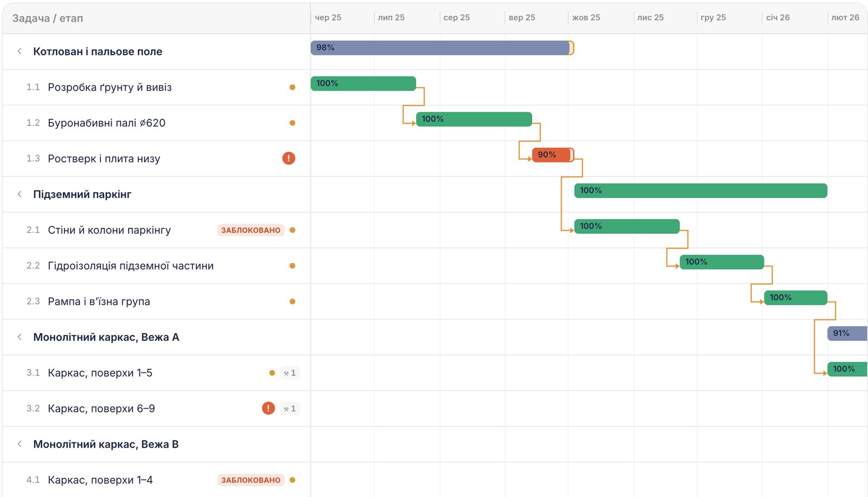Select task row Рампа і в'їзна група

[156, 302]
